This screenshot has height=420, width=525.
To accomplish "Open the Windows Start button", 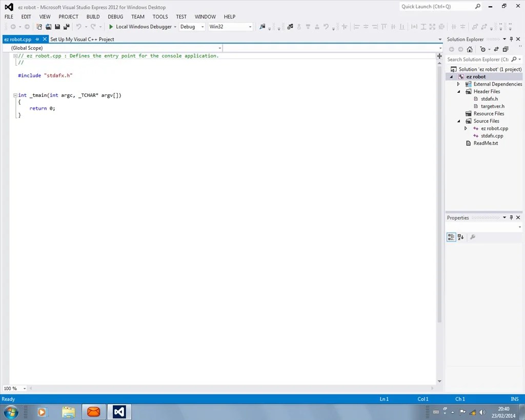I will 10,412.
